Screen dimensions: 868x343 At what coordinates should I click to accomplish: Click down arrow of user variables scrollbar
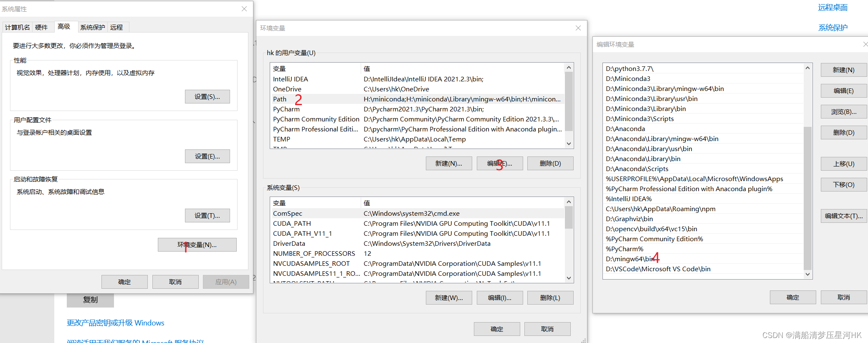pos(569,144)
